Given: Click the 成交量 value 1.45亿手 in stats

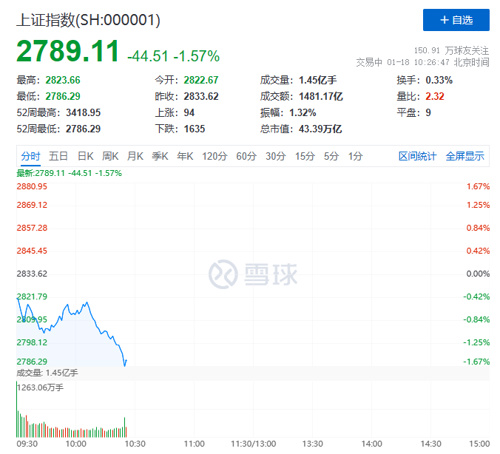Looking at the screenshot, I should pyautogui.click(x=318, y=80).
